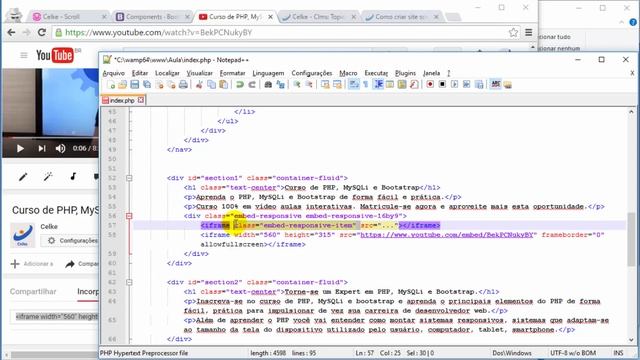Open the Localizar menu
Screen dimensions: 640x360
click(167, 73)
